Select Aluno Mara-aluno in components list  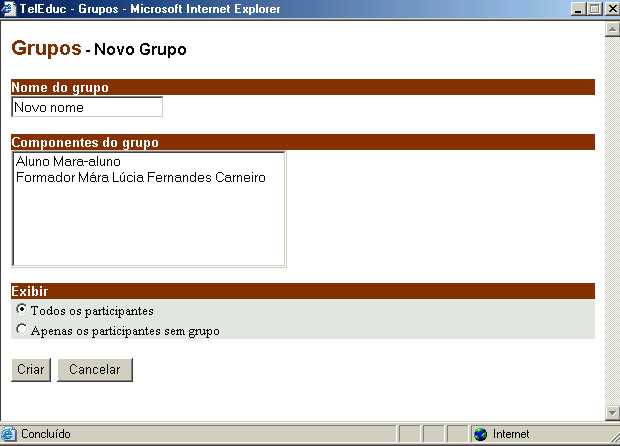pos(68,161)
